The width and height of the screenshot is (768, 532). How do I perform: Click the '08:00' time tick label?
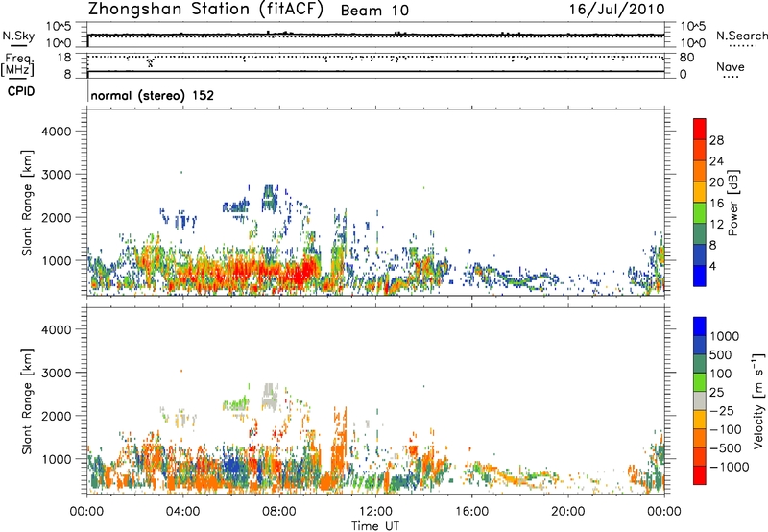pyautogui.click(x=279, y=512)
